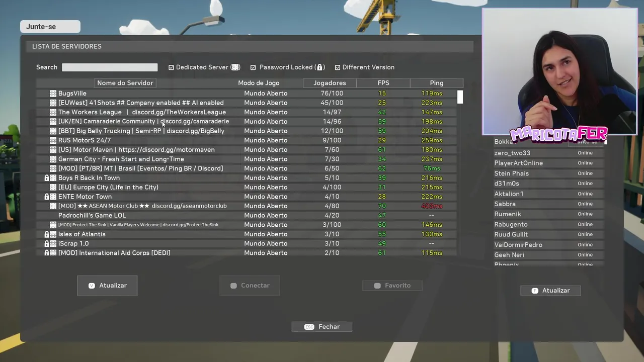Select RUS MotorS 24/7 server name
Screen dimensions: 644x362
point(85,140)
